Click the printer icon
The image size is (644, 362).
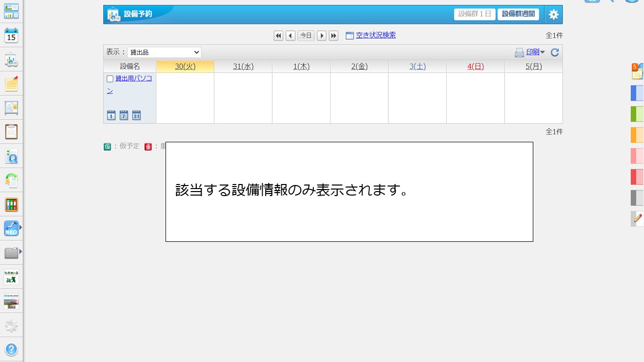click(519, 52)
